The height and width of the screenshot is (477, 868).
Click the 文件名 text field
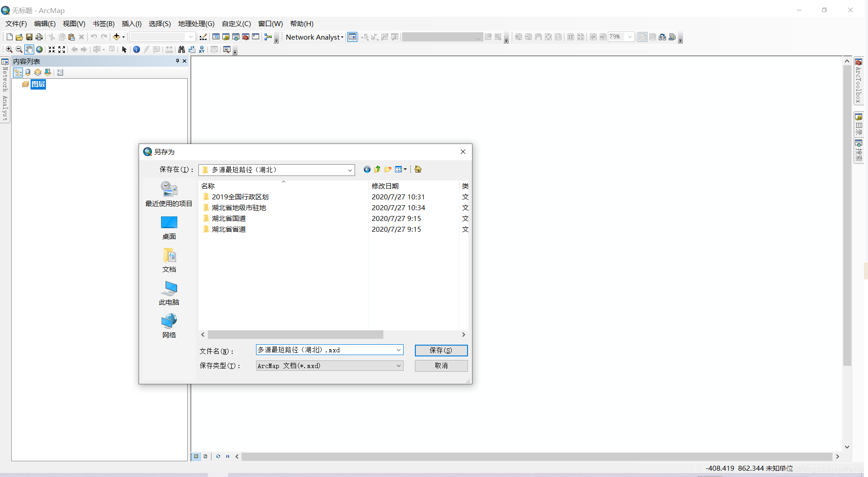click(x=325, y=350)
